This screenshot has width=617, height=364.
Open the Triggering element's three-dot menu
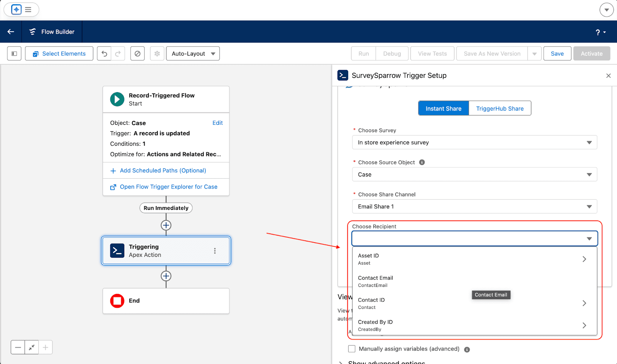tap(215, 251)
